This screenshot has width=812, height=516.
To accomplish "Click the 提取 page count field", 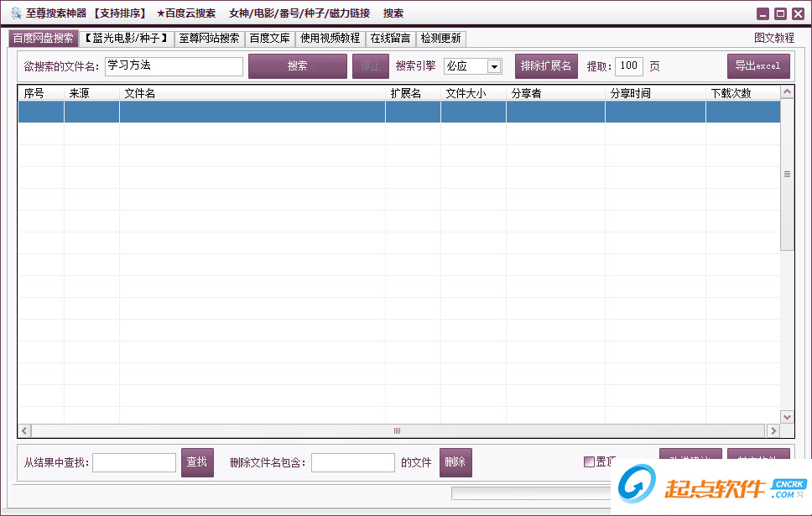I will [628, 66].
